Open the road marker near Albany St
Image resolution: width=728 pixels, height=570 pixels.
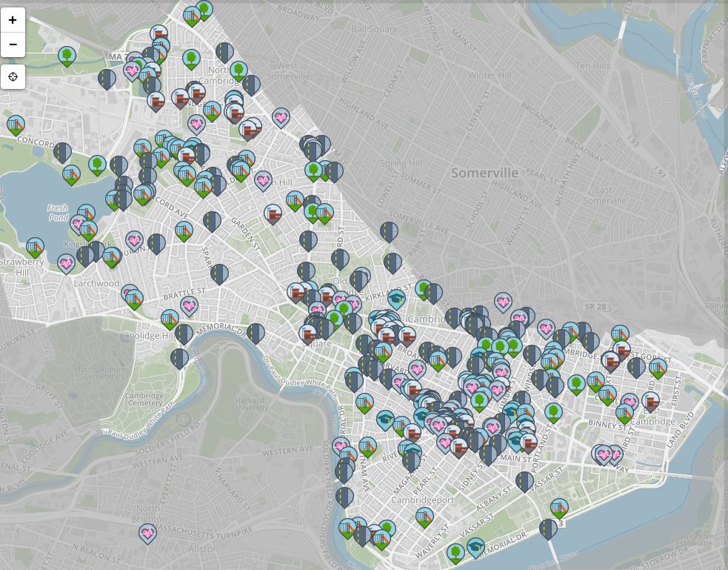(524, 481)
